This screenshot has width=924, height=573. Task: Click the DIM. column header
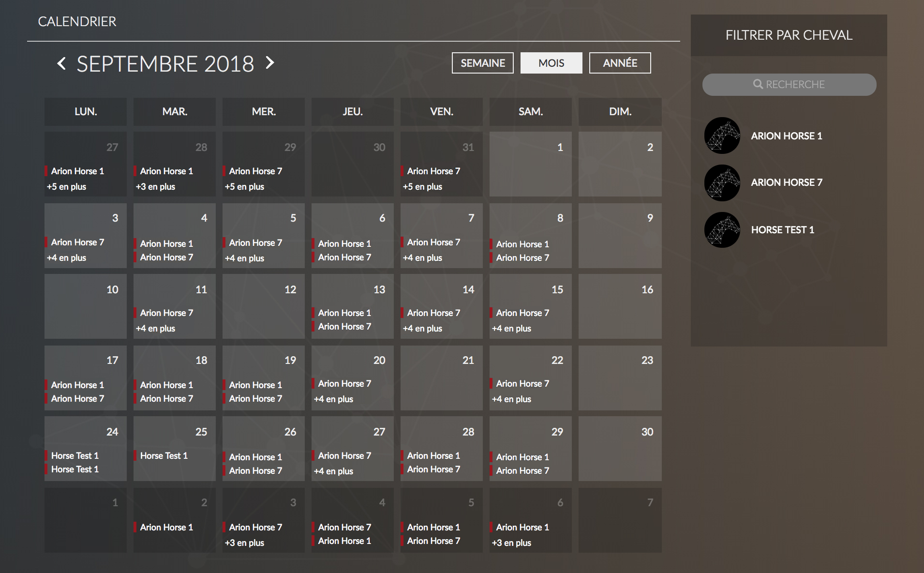point(620,112)
